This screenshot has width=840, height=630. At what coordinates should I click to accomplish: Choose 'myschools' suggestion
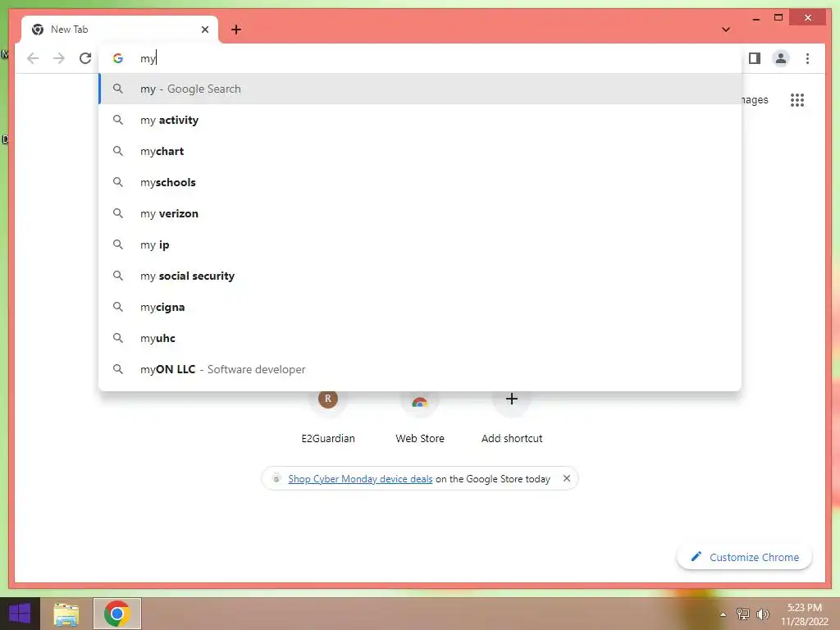point(420,182)
